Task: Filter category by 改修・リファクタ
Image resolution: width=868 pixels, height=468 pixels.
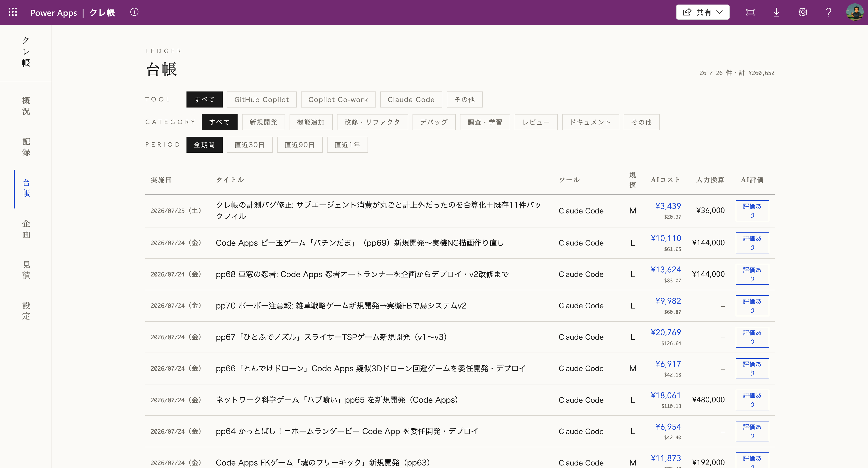Action: click(372, 122)
